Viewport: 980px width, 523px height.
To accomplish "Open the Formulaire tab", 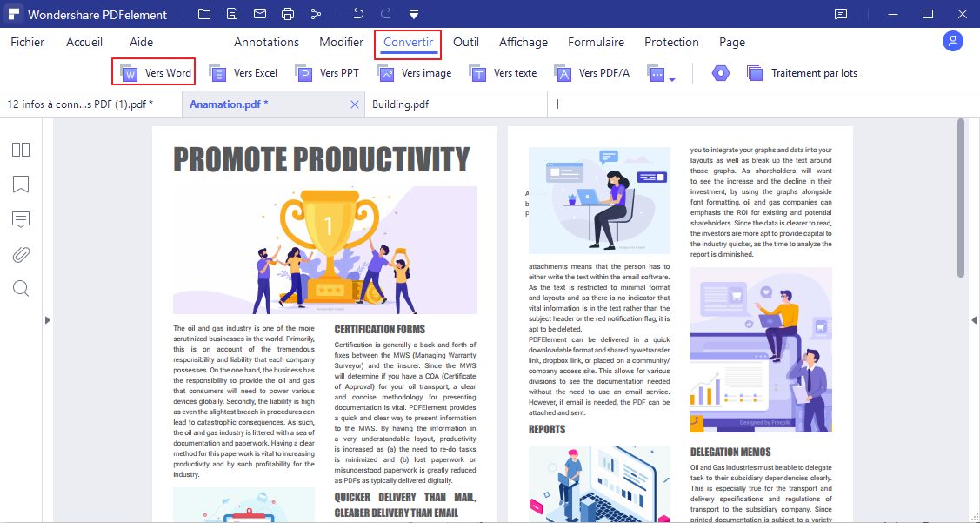I will pyautogui.click(x=596, y=42).
